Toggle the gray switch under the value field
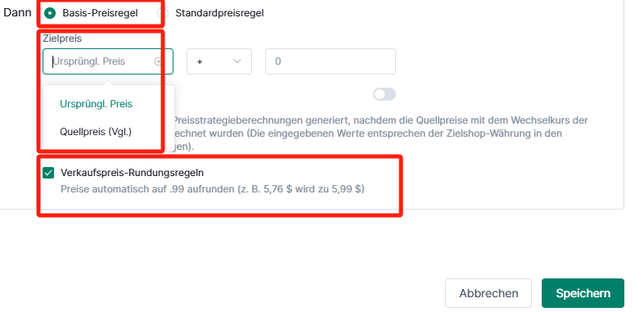This screenshot has height=312, width=644. coord(385,94)
